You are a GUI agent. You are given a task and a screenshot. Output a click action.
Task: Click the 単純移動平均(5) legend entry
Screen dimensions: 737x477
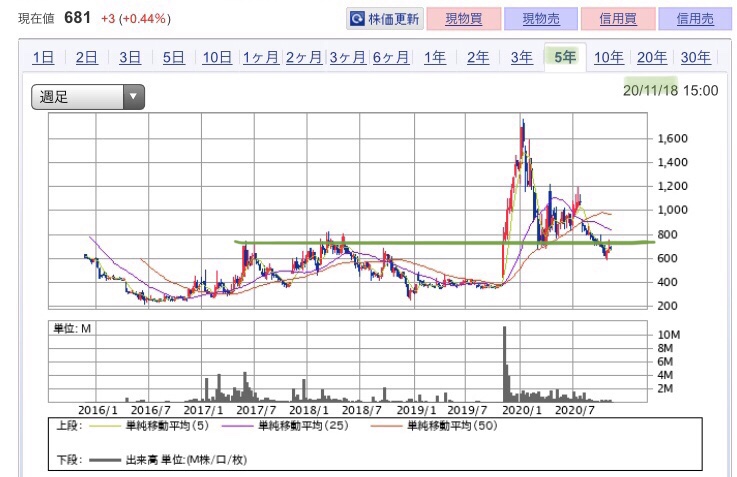click(x=149, y=426)
